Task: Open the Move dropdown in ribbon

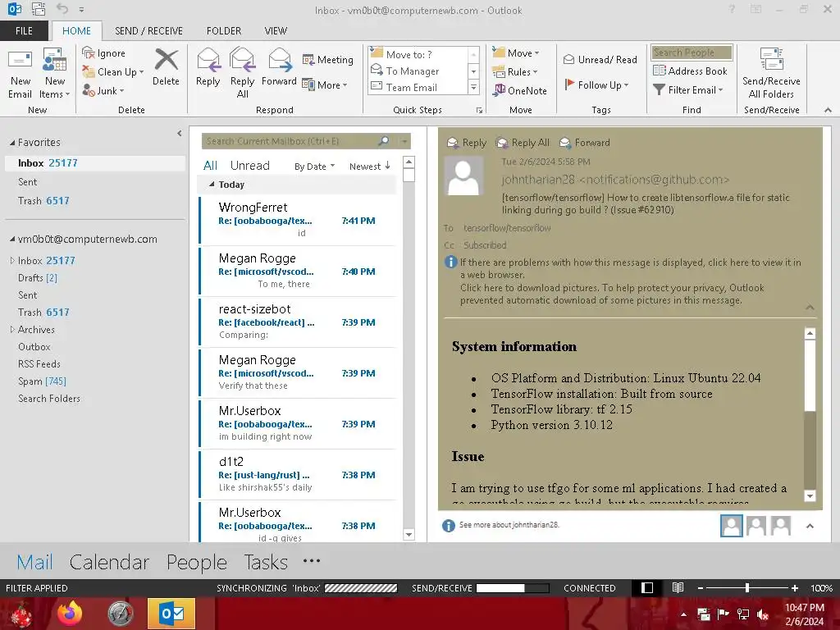Action: (516, 52)
